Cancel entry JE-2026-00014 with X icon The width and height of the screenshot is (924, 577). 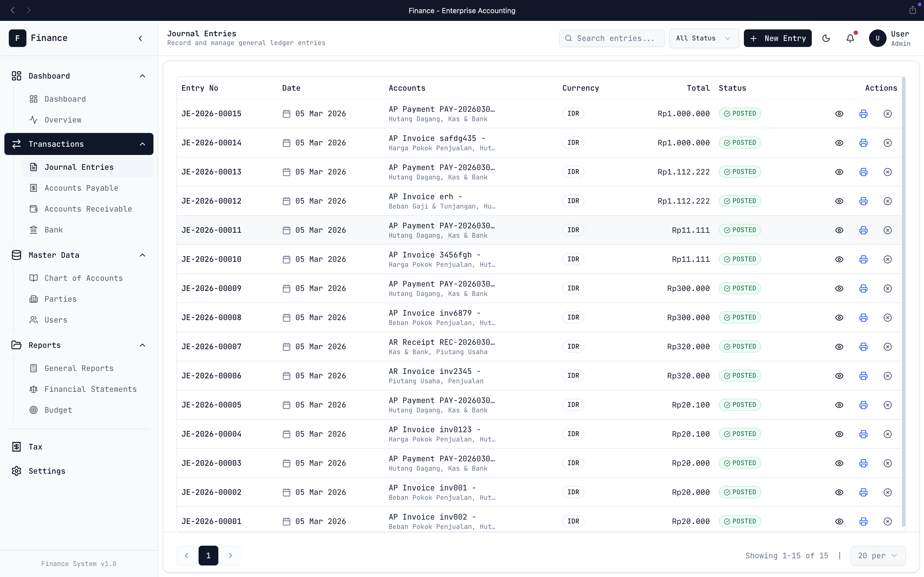(887, 143)
